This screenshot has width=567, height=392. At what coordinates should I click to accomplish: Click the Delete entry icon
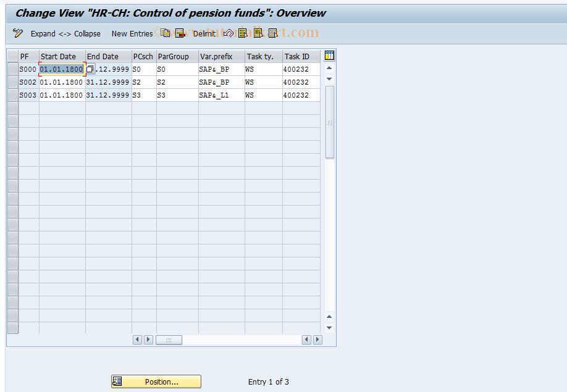click(x=180, y=33)
